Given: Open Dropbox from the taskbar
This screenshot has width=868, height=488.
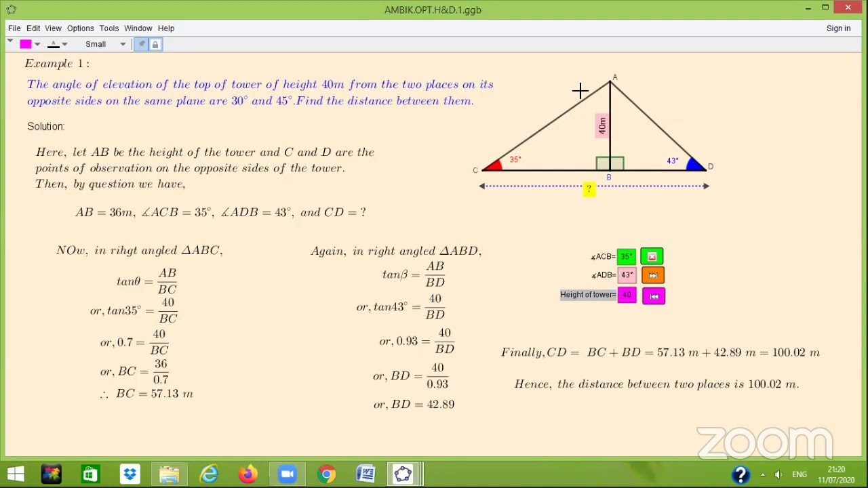Looking at the screenshot, I should pos(130,474).
